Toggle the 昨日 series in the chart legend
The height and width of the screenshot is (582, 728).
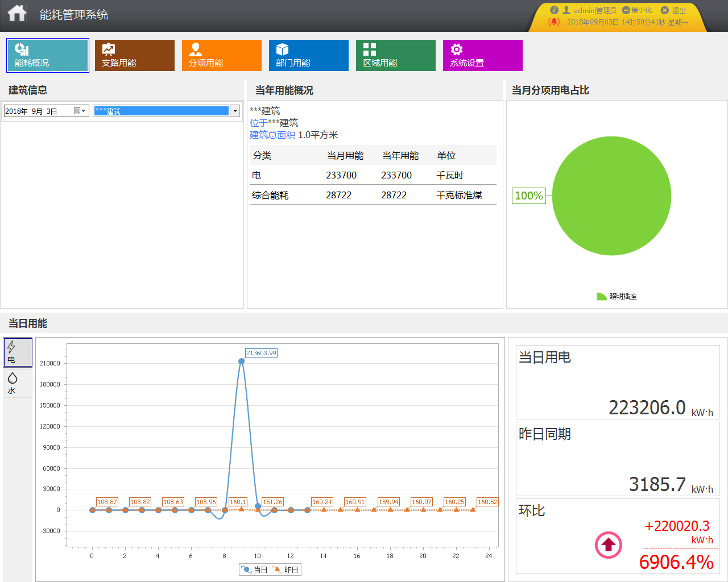pos(285,569)
